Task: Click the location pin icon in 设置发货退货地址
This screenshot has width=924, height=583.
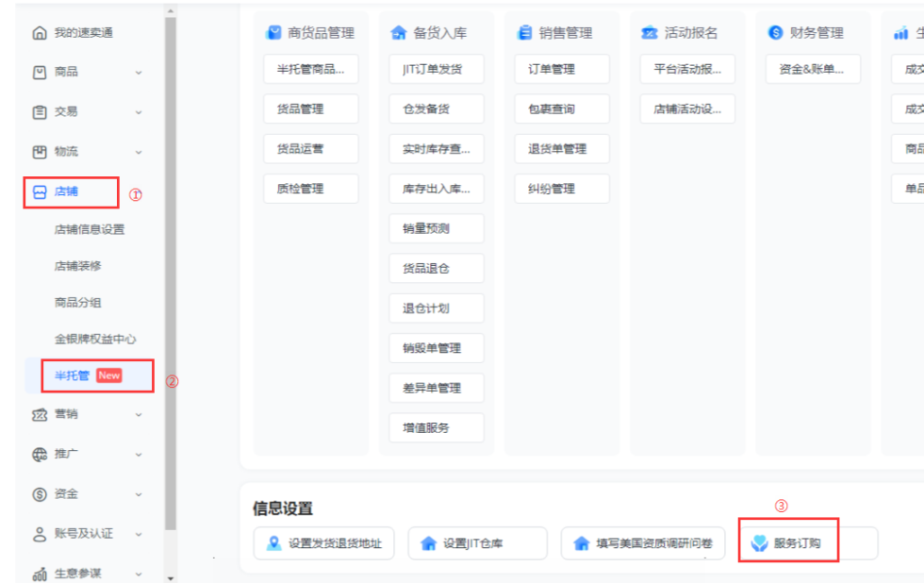Action: [x=274, y=543]
